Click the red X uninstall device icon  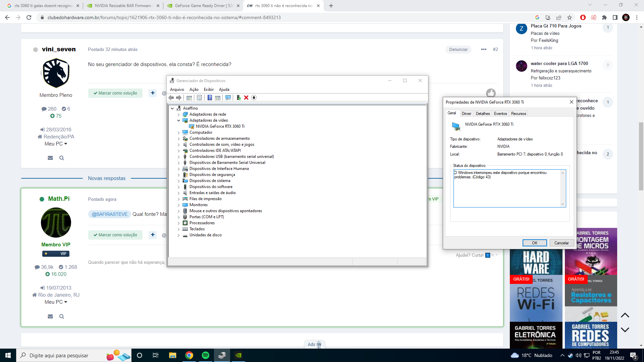click(246, 98)
